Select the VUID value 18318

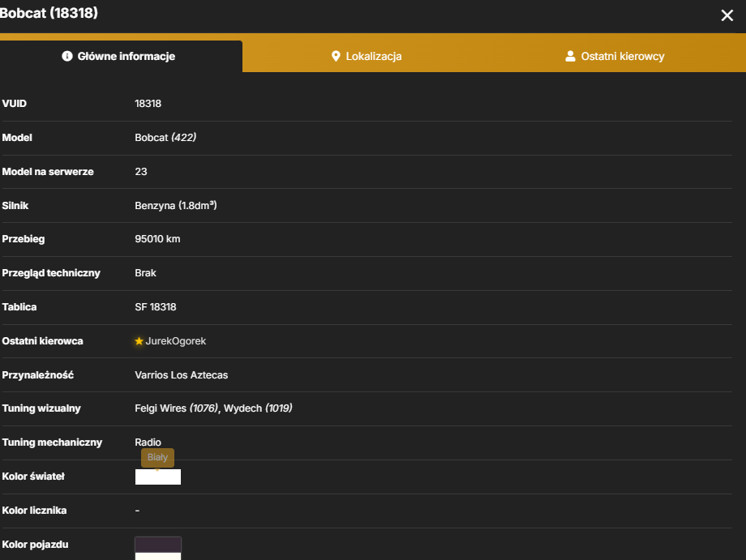(x=148, y=104)
